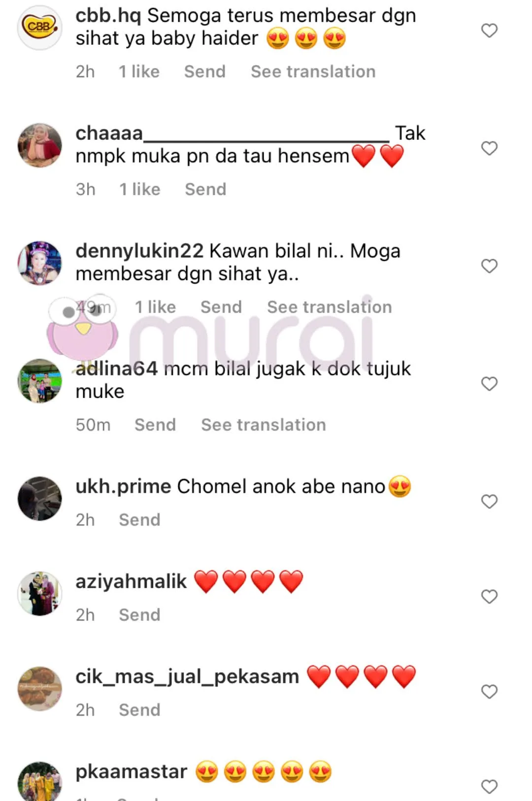Image resolution: width=532 pixels, height=801 pixels.
Task: Open dennylukin22's profile avatar
Action: (x=40, y=263)
